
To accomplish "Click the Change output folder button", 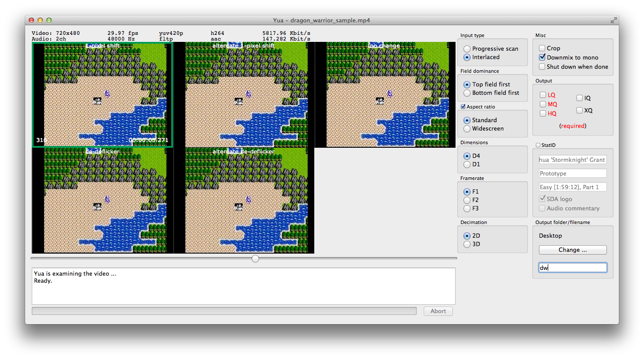I will click(572, 250).
